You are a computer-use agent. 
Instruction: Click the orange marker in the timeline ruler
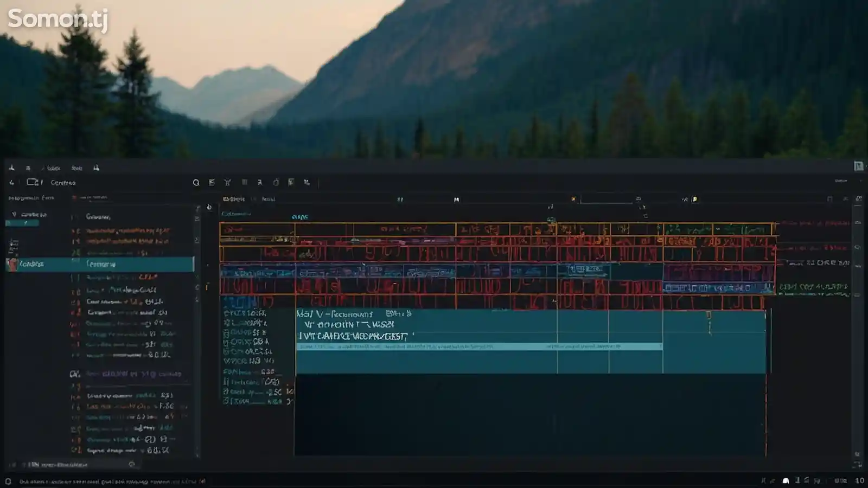coord(573,200)
